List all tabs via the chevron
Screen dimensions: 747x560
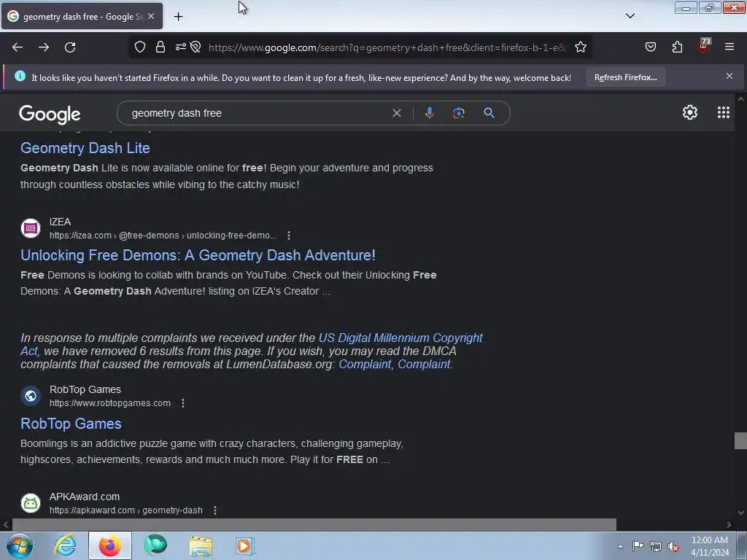point(630,16)
